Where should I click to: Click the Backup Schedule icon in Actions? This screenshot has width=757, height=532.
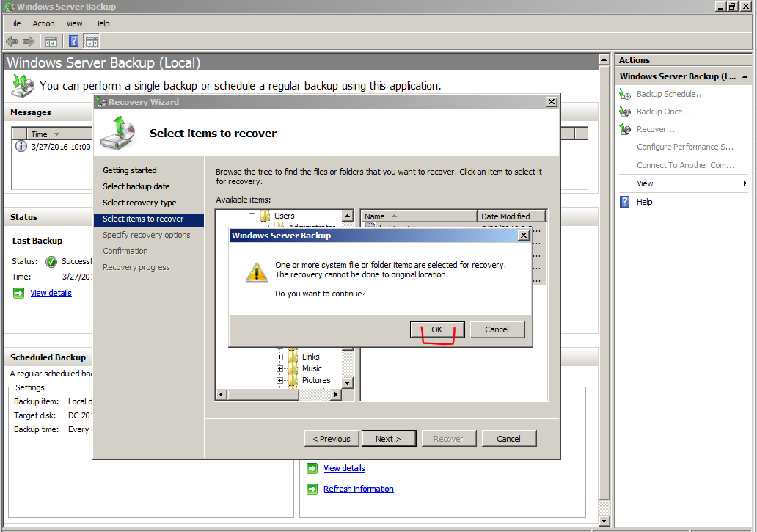625,94
